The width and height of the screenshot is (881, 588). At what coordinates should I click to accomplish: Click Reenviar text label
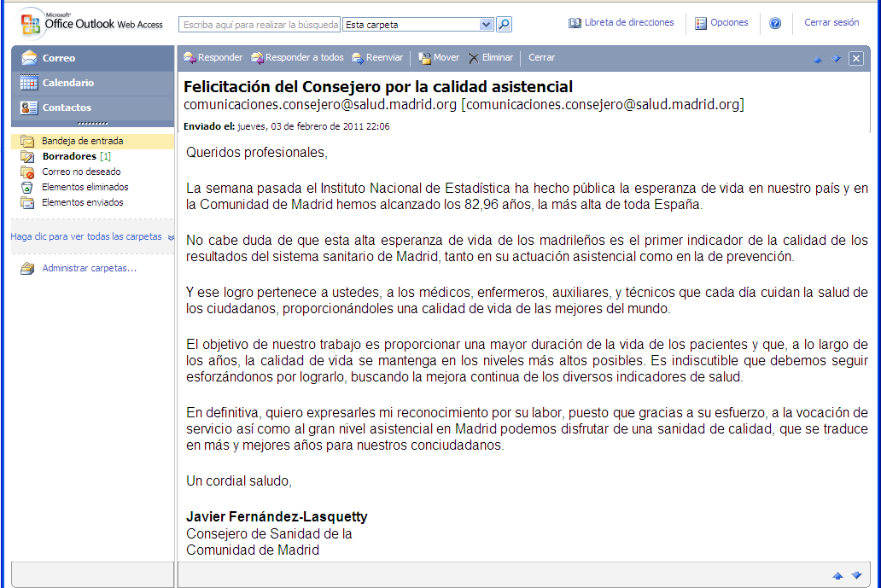pyautogui.click(x=384, y=57)
